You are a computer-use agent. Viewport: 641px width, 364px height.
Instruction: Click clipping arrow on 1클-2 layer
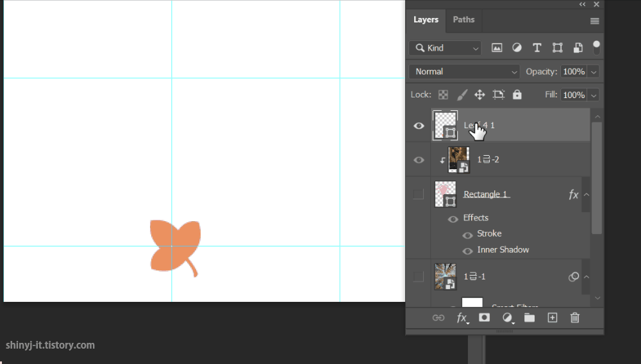click(442, 160)
